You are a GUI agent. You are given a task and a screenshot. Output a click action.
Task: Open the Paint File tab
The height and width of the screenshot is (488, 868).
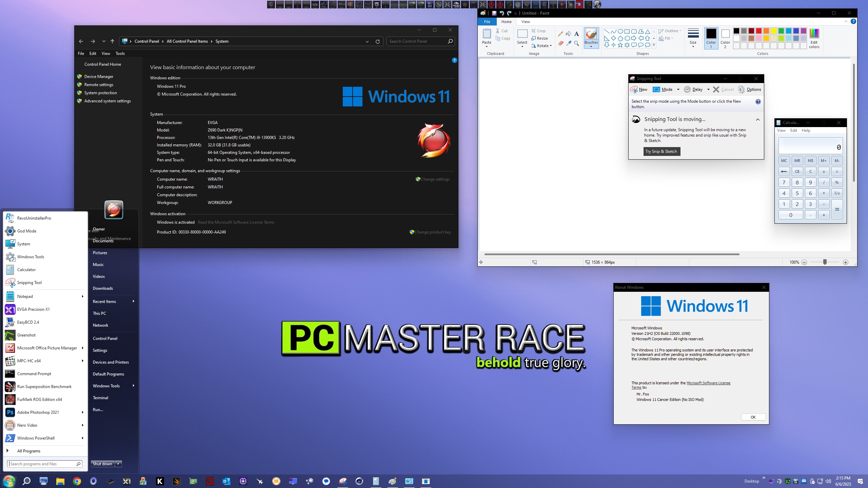pos(487,22)
